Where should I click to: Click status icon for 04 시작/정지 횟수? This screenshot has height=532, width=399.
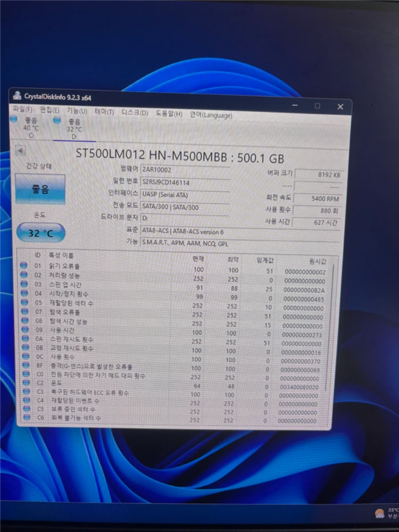point(24,293)
